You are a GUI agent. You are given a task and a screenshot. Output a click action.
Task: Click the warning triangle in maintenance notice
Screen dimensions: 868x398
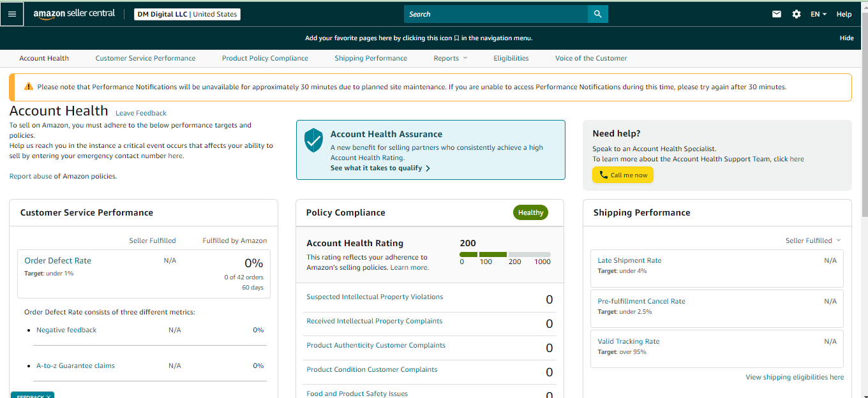[x=29, y=87]
